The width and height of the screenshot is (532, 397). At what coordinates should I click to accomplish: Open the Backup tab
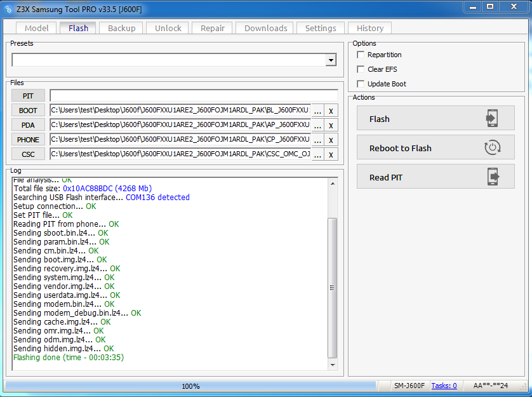[x=121, y=28]
